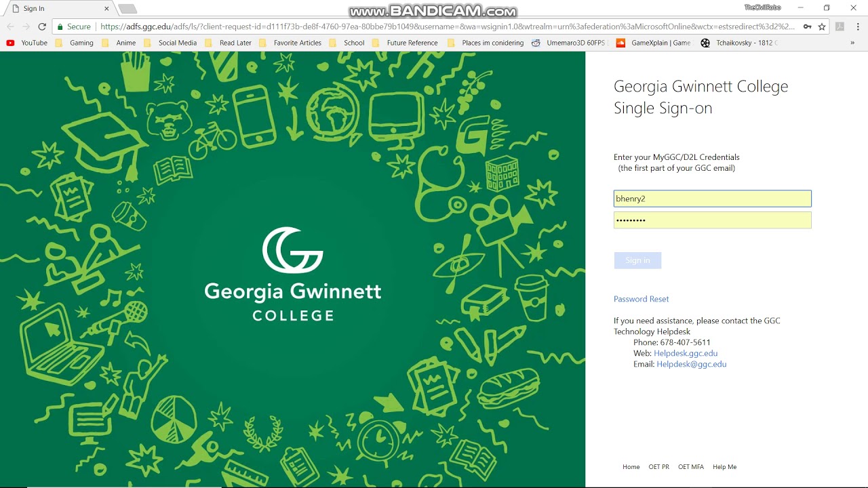This screenshot has height=488, width=868.
Task: Open the YouTube bookmark
Action: click(27, 43)
